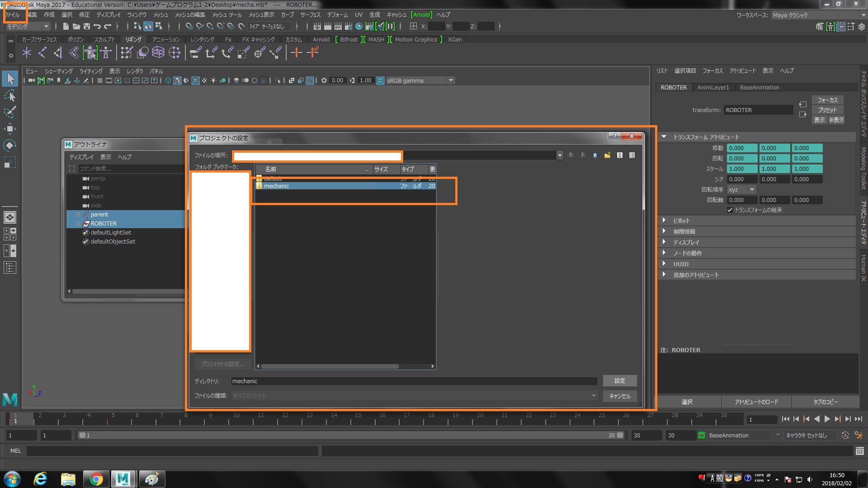Go up one folder in project dialog

point(595,155)
